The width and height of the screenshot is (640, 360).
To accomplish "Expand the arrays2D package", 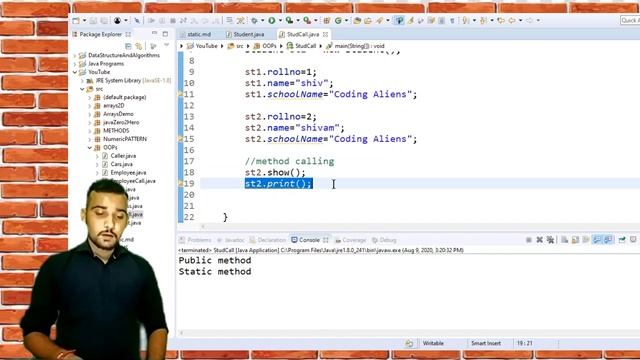I will [90, 106].
